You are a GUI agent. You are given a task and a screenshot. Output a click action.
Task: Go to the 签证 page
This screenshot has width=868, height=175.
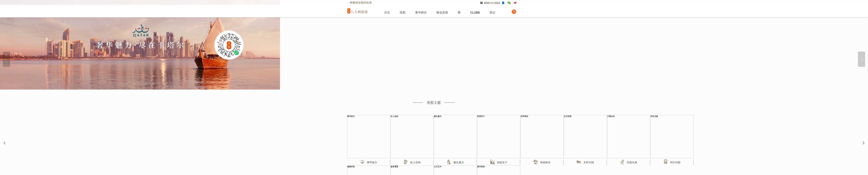[x=492, y=13]
